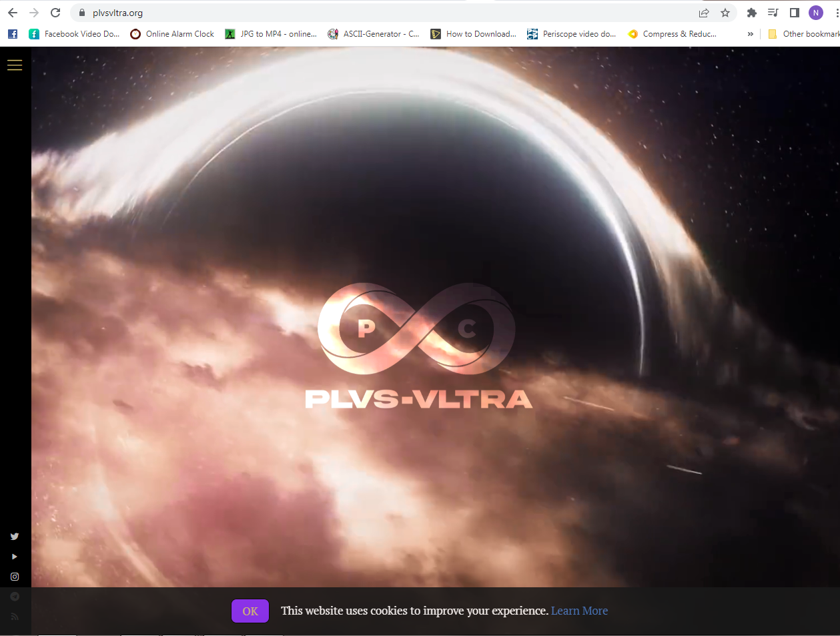Viewport: 840px width, 636px height.
Task: Open the Telegram icon in sidebar
Action: click(x=15, y=597)
